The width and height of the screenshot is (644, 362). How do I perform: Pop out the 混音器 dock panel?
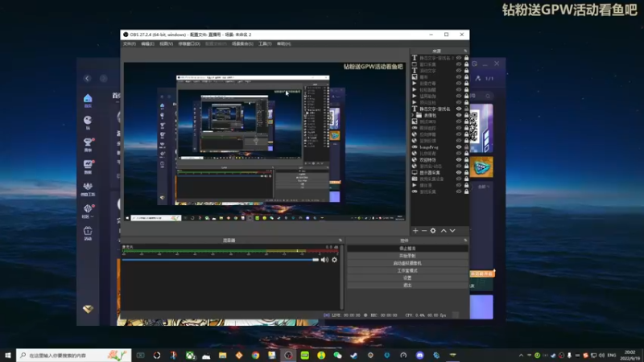pyautogui.click(x=340, y=241)
